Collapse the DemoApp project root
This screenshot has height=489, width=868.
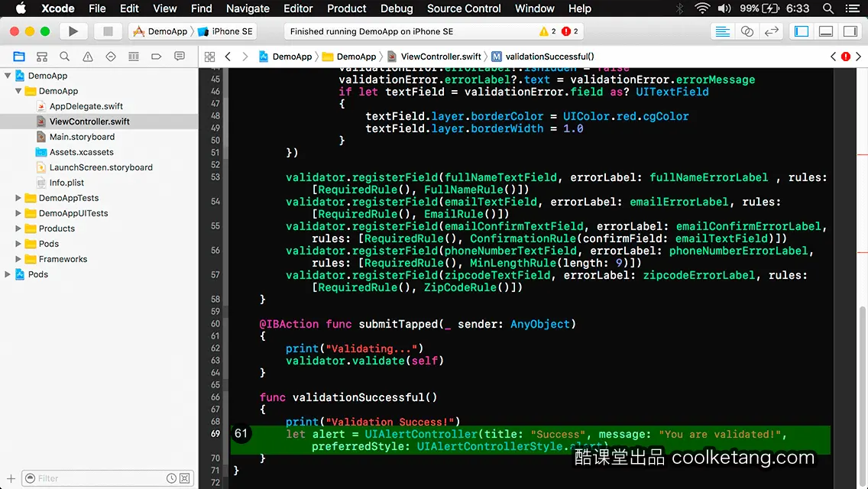pos(8,76)
